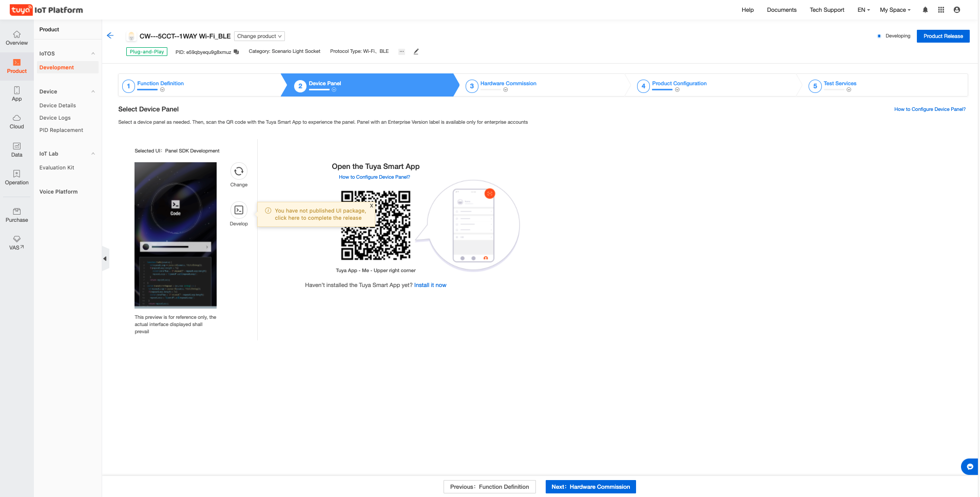Open the Tech Support link

pyautogui.click(x=827, y=10)
